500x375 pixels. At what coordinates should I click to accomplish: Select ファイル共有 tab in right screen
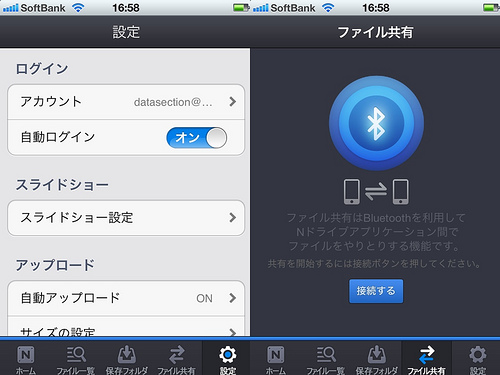pyautogui.click(x=426, y=359)
